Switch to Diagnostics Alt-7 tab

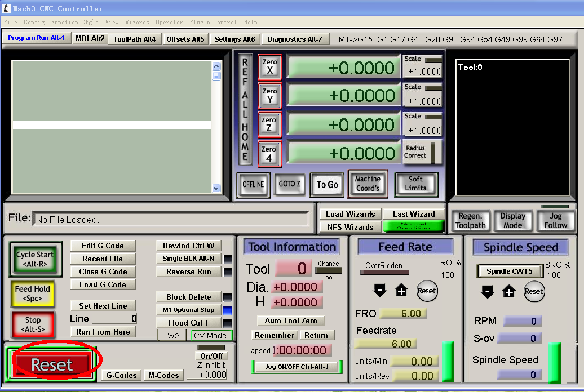coord(295,39)
